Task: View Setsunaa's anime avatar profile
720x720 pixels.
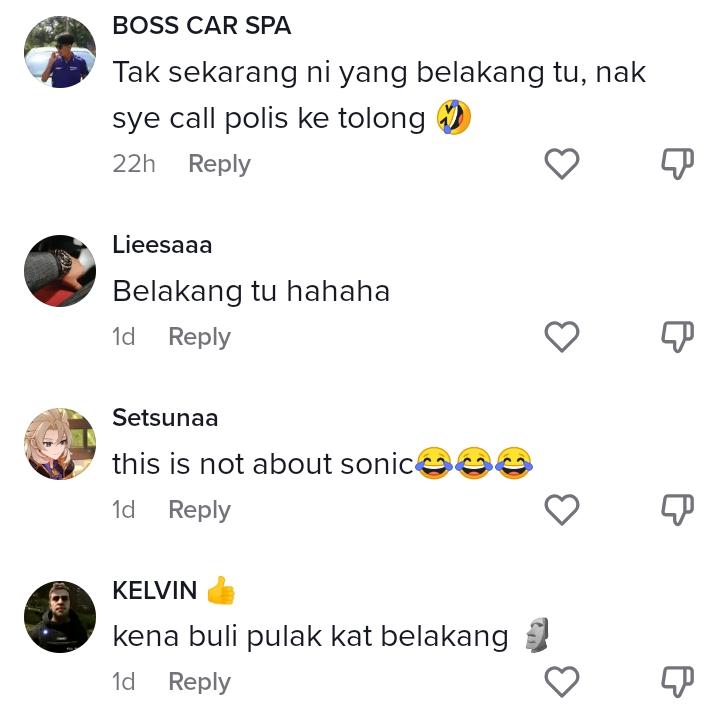Action: click(x=60, y=444)
